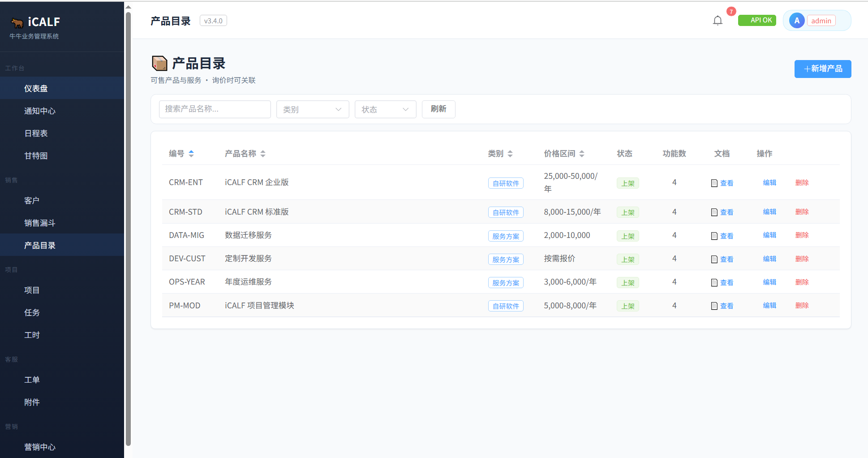Click 自研软件 tag in CRM-ENT row
Image resolution: width=868 pixels, height=458 pixels.
click(506, 183)
